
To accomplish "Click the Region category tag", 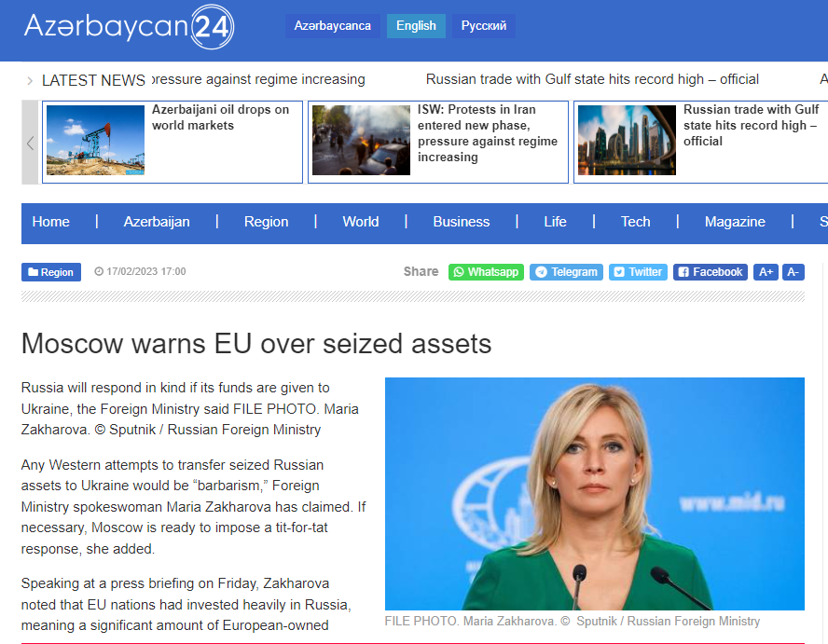I will tap(51, 272).
